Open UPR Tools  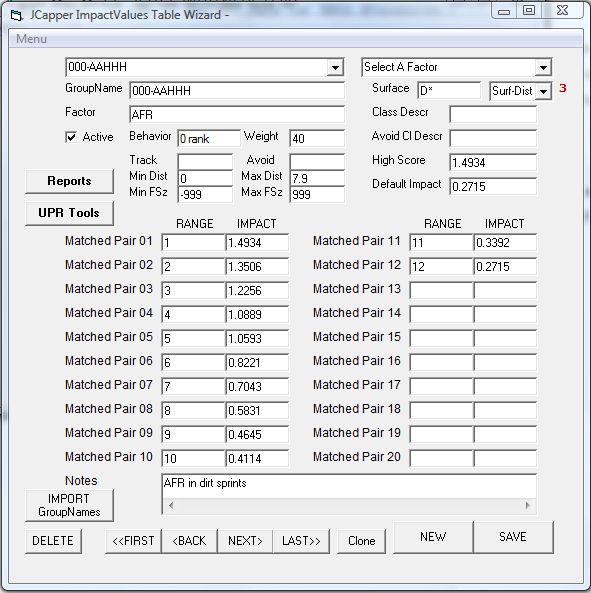tap(70, 213)
